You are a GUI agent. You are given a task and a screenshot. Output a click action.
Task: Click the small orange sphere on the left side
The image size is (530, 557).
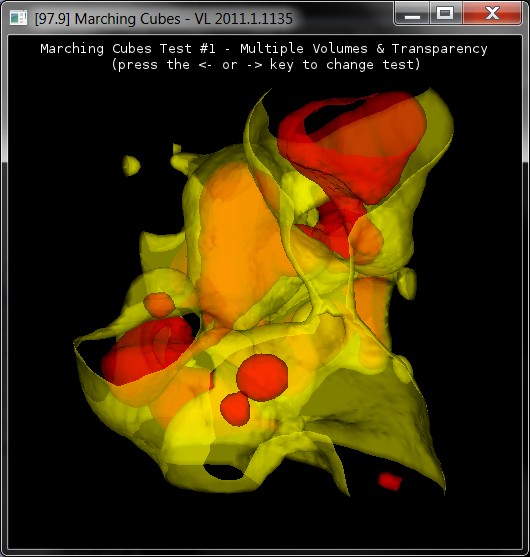(159, 305)
